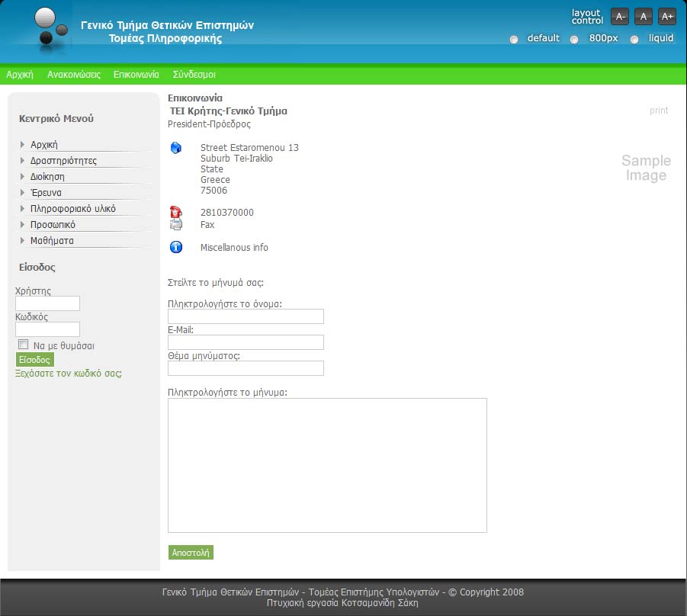Image resolution: width=687 pixels, height=616 pixels.
Task: Expand arrow beside Πληροφοριακό υλικό
Action: tap(22, 208)
